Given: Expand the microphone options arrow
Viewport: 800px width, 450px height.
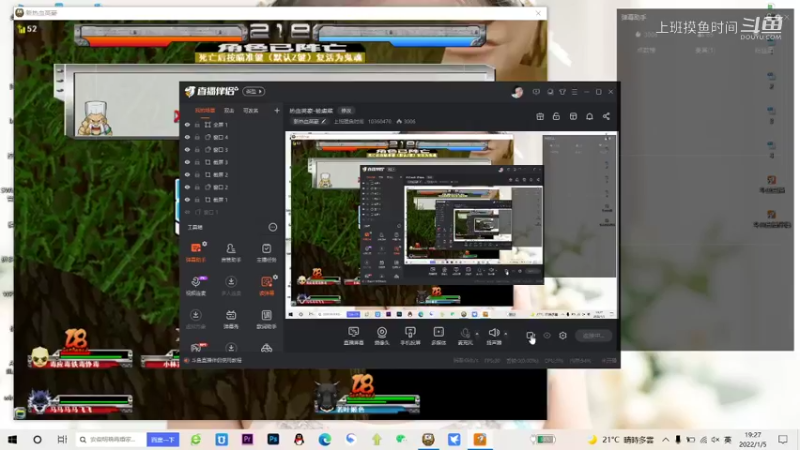Looking at the screenshot, I should coord(477,334).
